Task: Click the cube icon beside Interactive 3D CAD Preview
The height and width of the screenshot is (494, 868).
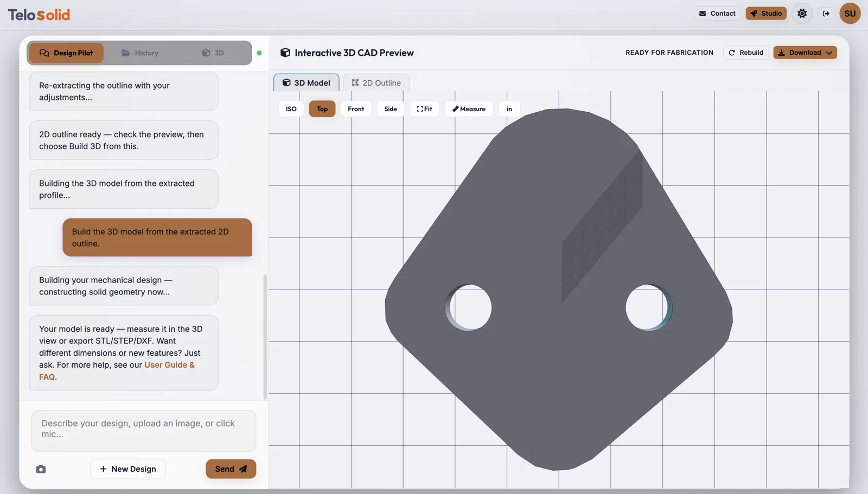Action: pos(285,53)
